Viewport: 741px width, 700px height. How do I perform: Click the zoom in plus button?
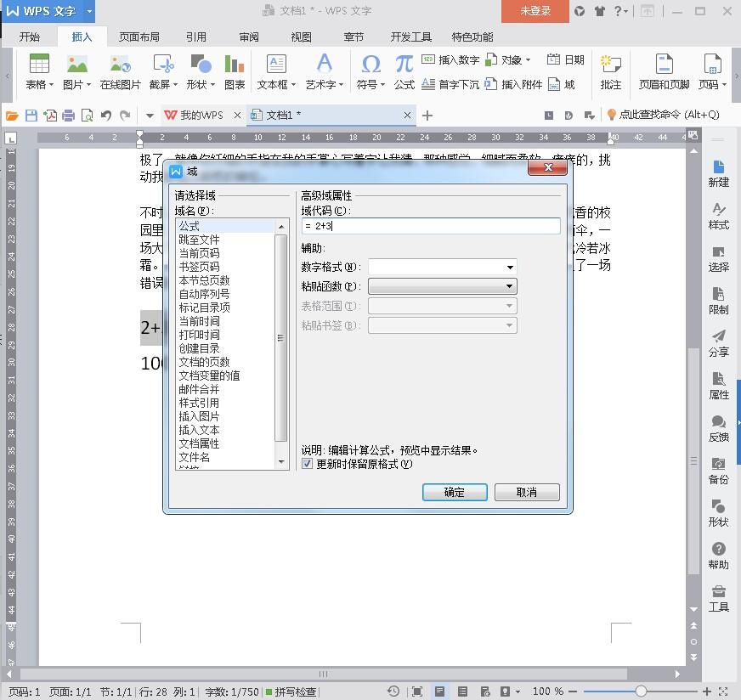click(706, 692)
